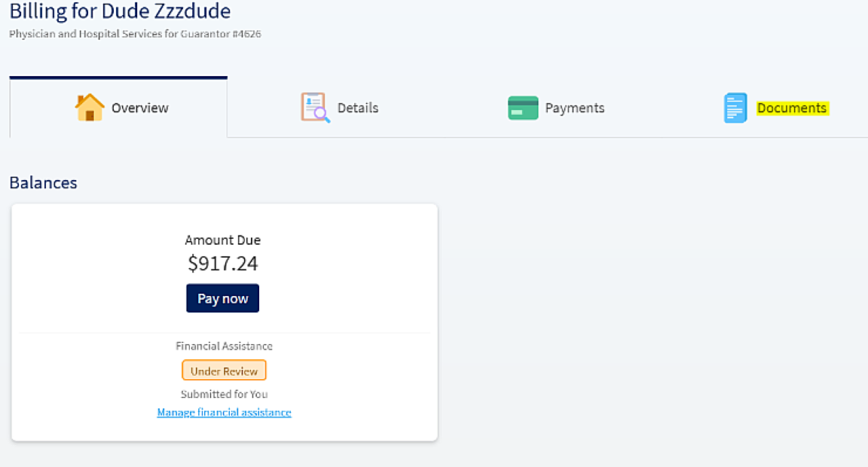Click the blue Documents page icon

click(735, 108)
